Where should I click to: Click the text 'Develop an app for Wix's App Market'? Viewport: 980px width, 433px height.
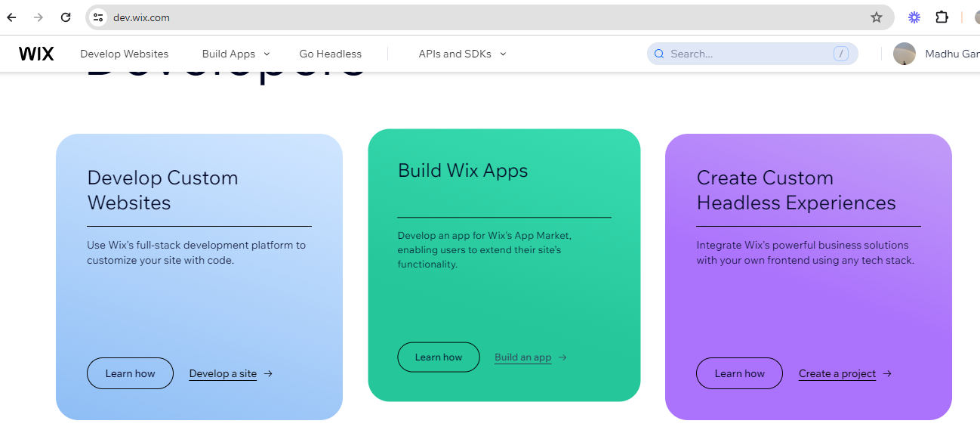tap(484, 235)
